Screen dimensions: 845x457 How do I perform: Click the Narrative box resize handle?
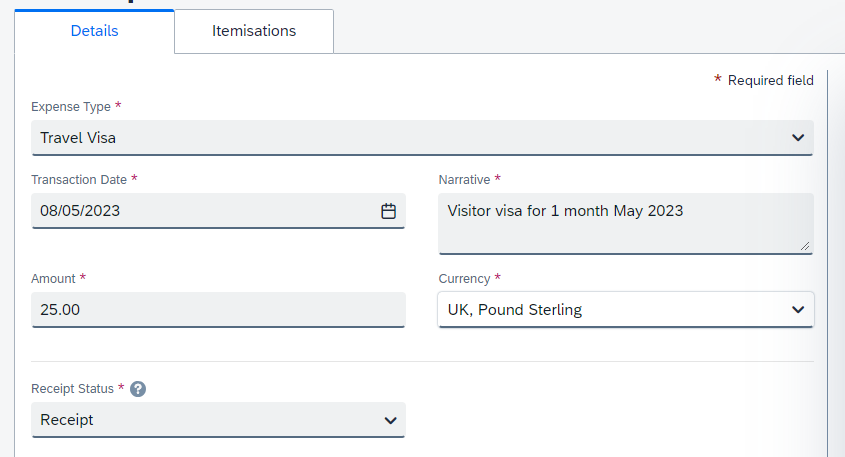click(x=804, y=245)
